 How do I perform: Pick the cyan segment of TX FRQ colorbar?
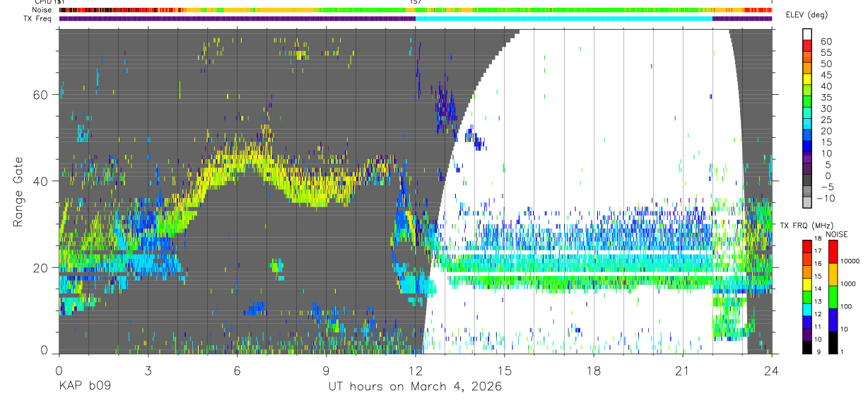pyautogui.click(x=807, y=308)
